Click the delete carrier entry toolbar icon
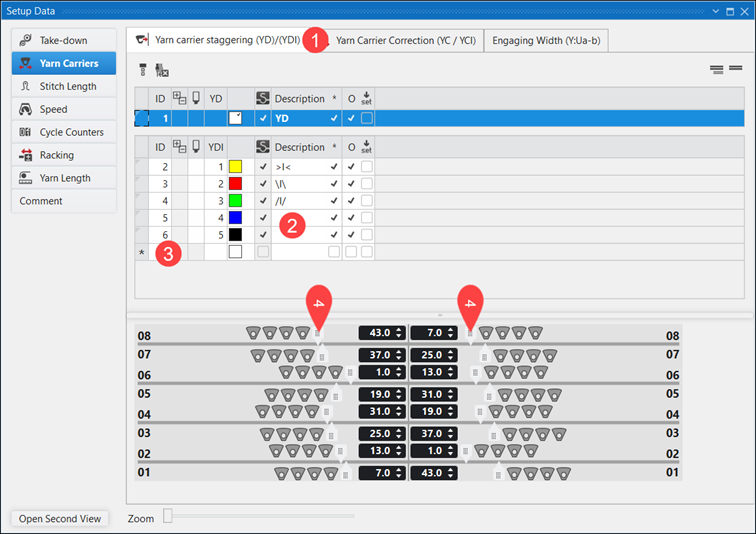The width and height of the screenshot is (756, 534). [x=162, y=70]
